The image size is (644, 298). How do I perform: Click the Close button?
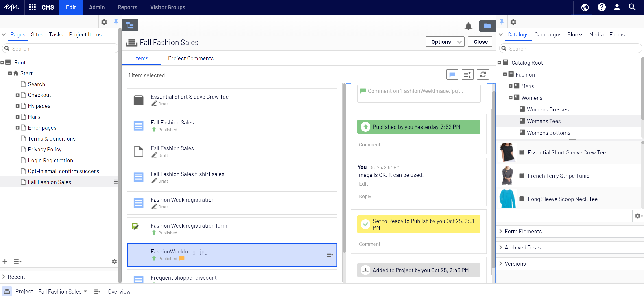(480, 42)
